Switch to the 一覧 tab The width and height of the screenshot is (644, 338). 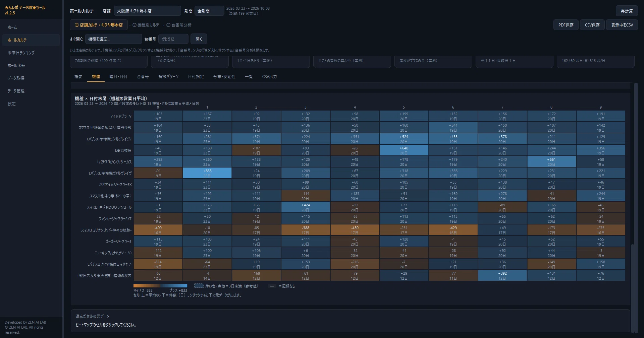tap(249, 77)
